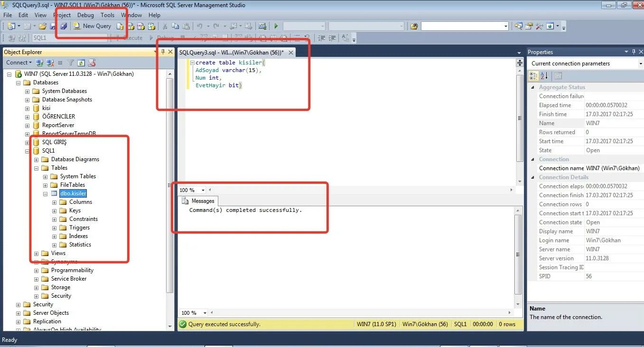Image resolution: width=644 pixels, height=347 pixels.
Task: Open the Connect dropdown in Object Explorer
Action: pos(19,63)
